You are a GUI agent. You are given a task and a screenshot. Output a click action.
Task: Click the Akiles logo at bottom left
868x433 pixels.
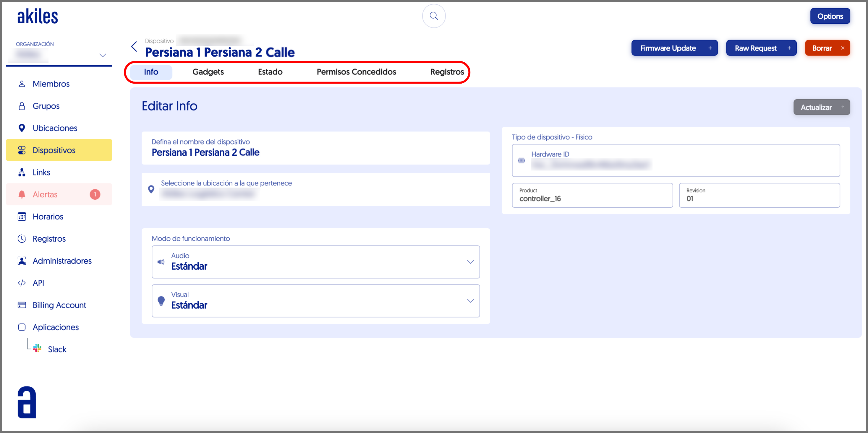click(x=27, y=402)
